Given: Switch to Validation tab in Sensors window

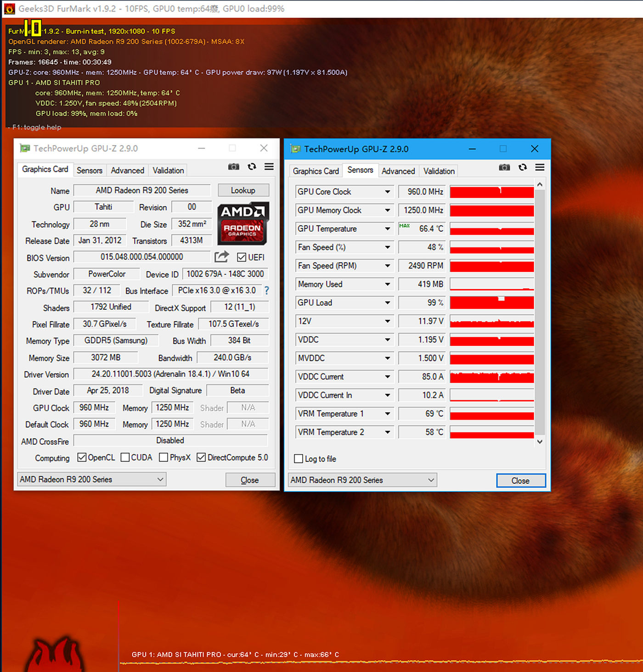Looking at the screenshot, I should click(439, 171).
